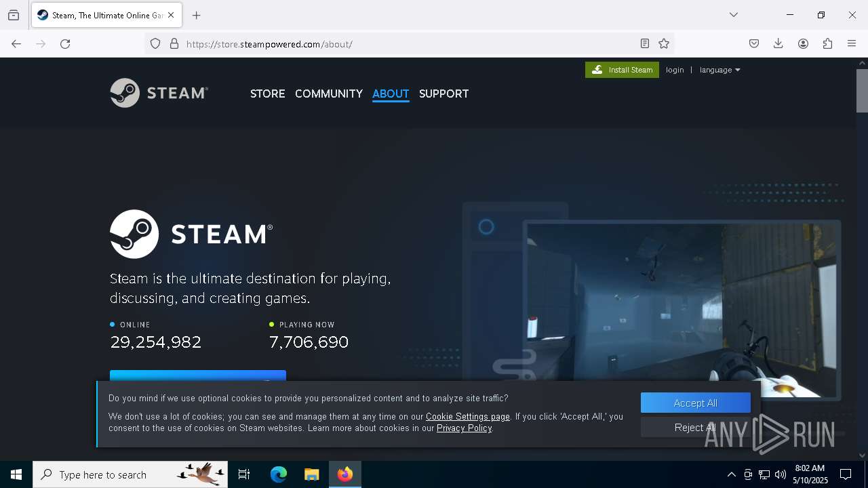The image size is (868, 488).
Task: Open Windows Start menu
Action: (x=16, y=474)
